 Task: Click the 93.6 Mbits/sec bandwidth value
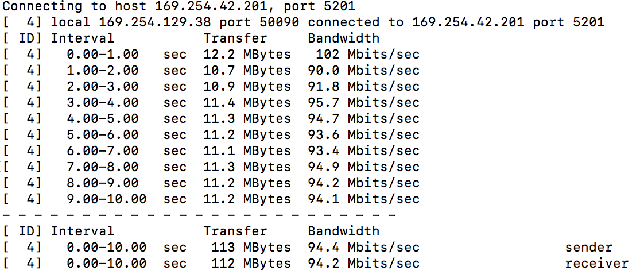click(x=363, y=135)
